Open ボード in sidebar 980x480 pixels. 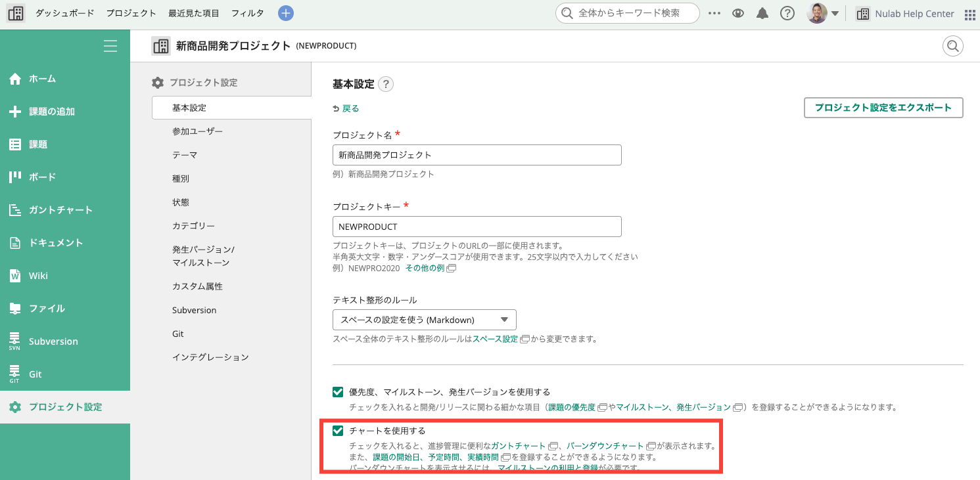65,177
